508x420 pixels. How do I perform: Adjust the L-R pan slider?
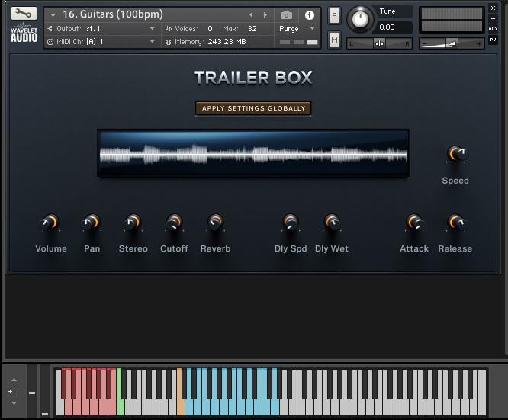pos(379,43)
